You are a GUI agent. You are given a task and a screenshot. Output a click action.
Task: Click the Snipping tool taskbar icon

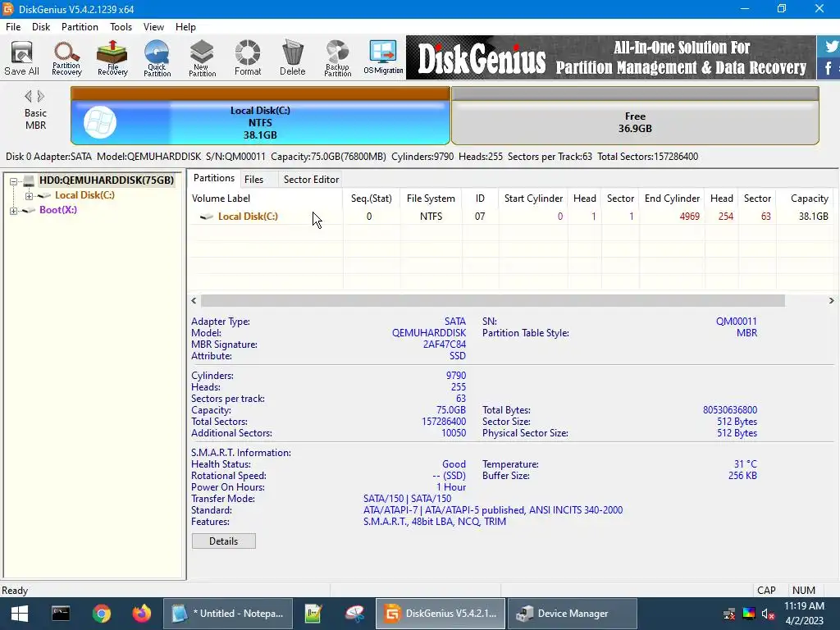(x=354, y=614)
